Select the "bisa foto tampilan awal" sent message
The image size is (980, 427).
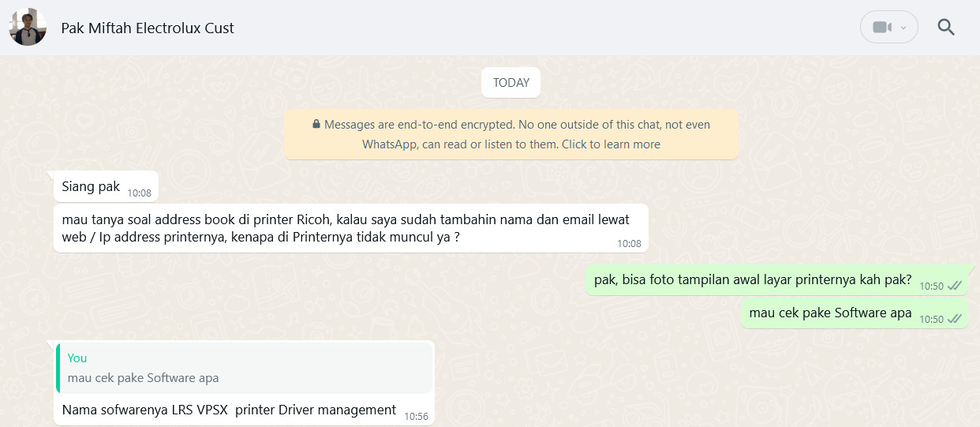click(776, 280)
